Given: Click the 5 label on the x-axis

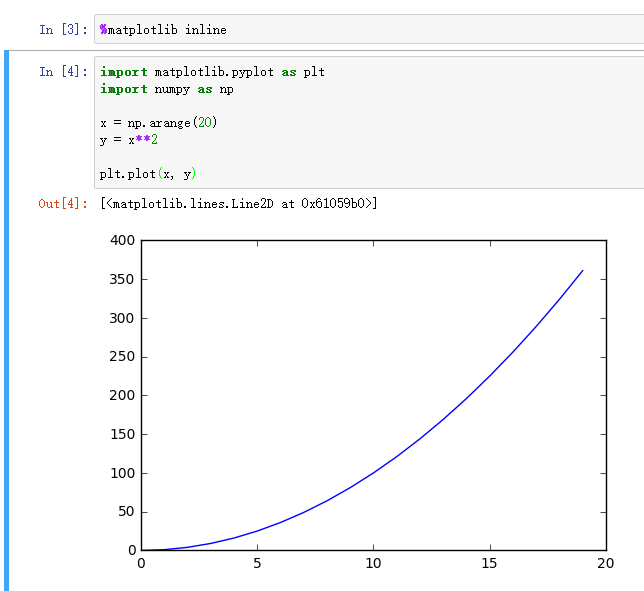Looking at the screenshot, I should click(x=257, y=563).
